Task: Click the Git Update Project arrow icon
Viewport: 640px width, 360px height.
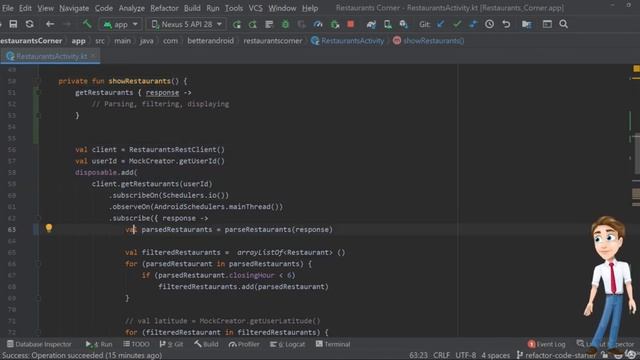Action: [x=440, y=24]
